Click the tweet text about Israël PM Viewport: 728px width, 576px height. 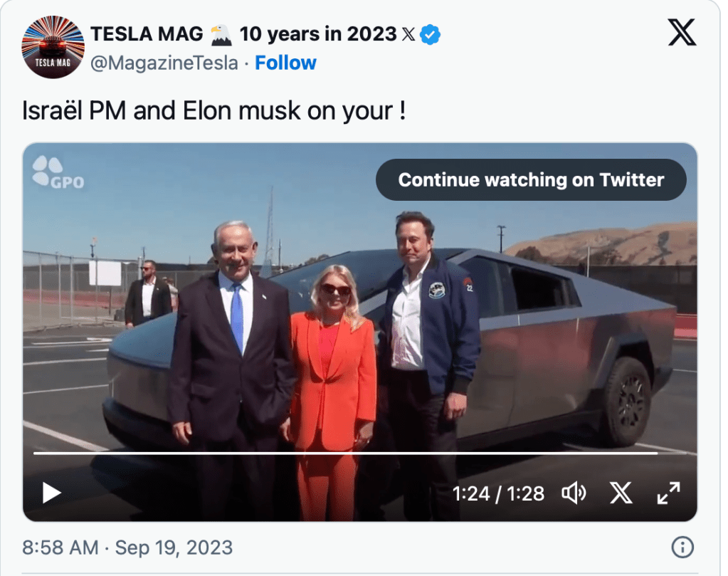click(213, 111)
